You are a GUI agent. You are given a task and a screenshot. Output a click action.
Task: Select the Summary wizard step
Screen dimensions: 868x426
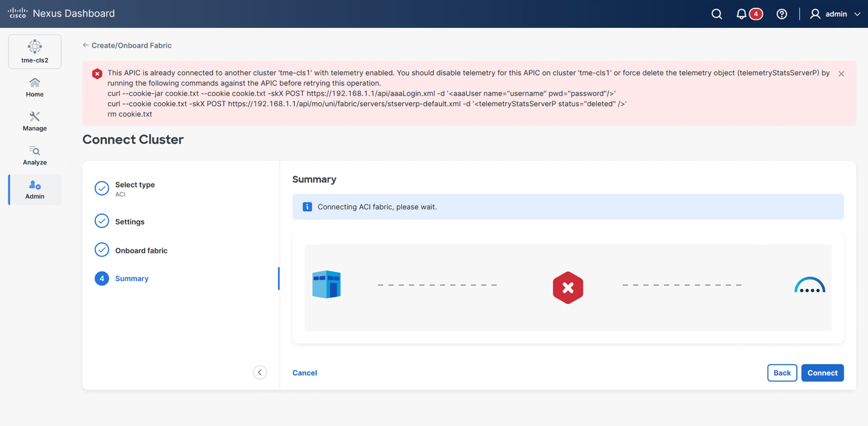[122, 279]
